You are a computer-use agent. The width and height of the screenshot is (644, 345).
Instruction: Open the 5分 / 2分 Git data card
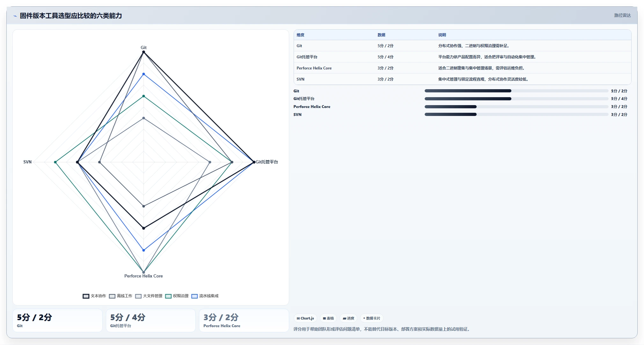pyautogui.click(x=57, y=320)
